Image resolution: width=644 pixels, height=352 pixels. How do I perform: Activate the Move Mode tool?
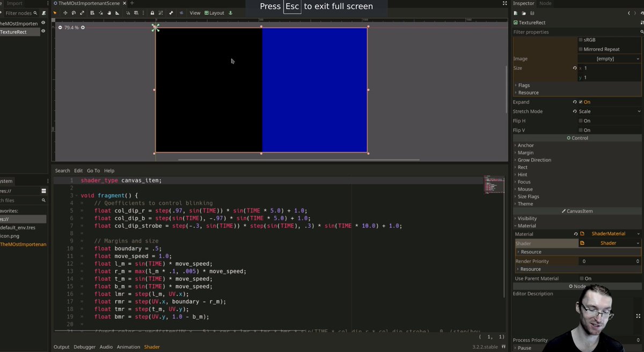pyautogui.click(x=65, y=13)
